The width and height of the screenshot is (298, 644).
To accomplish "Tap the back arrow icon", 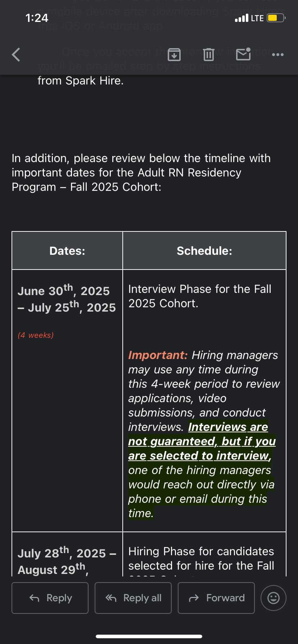I will (16, 55).
